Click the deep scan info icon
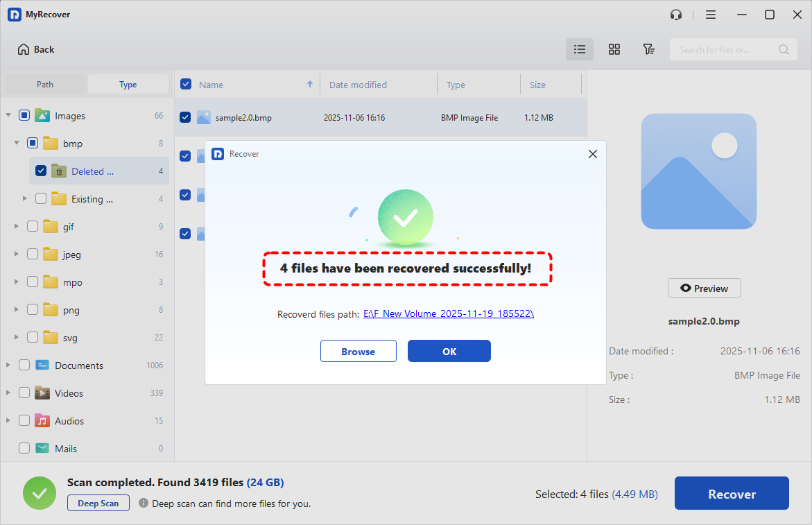 point(144,504)
